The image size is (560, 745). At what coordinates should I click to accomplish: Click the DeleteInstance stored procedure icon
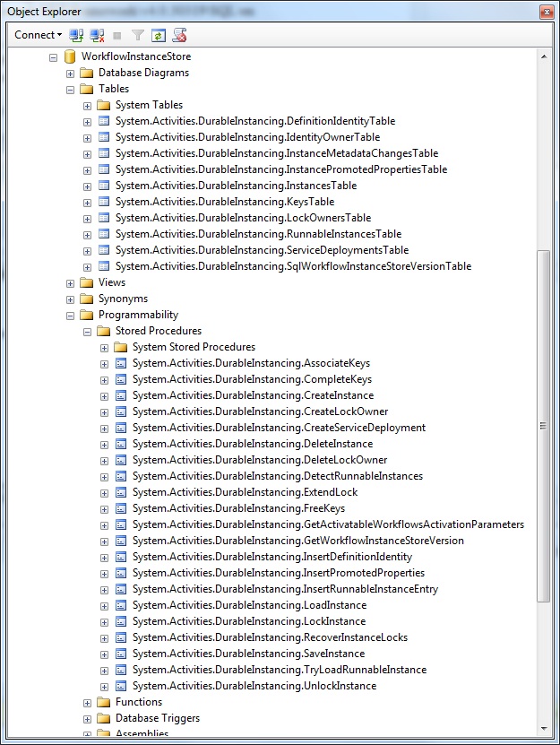pos(121,445)
